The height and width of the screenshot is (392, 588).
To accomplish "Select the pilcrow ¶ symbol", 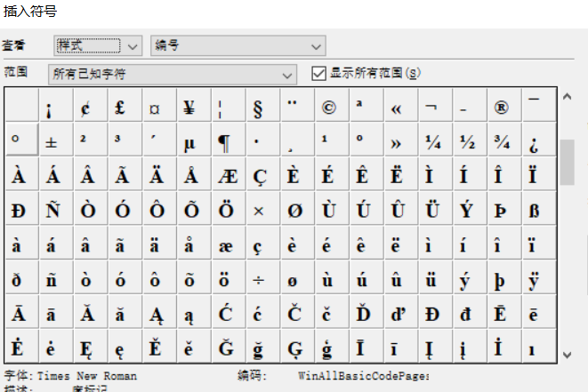I will tap(229, 140).
